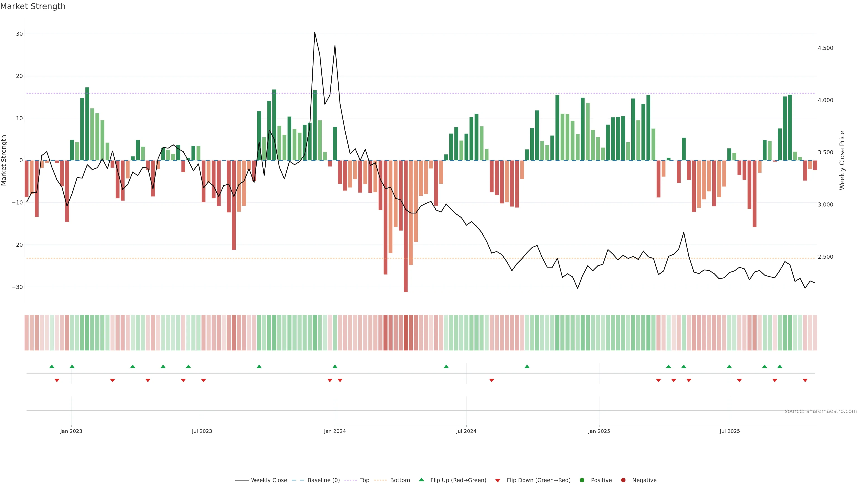Click the Weekly Close Price axis title
The width and height of the screenshot is (868, 488).
[x=842, y=160]
